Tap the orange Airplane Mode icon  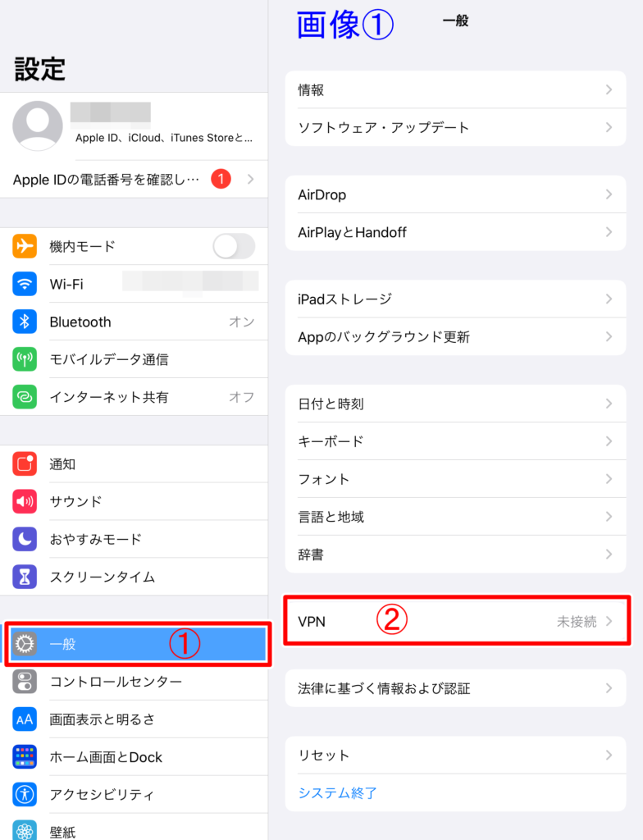click(x=25, y=246)
